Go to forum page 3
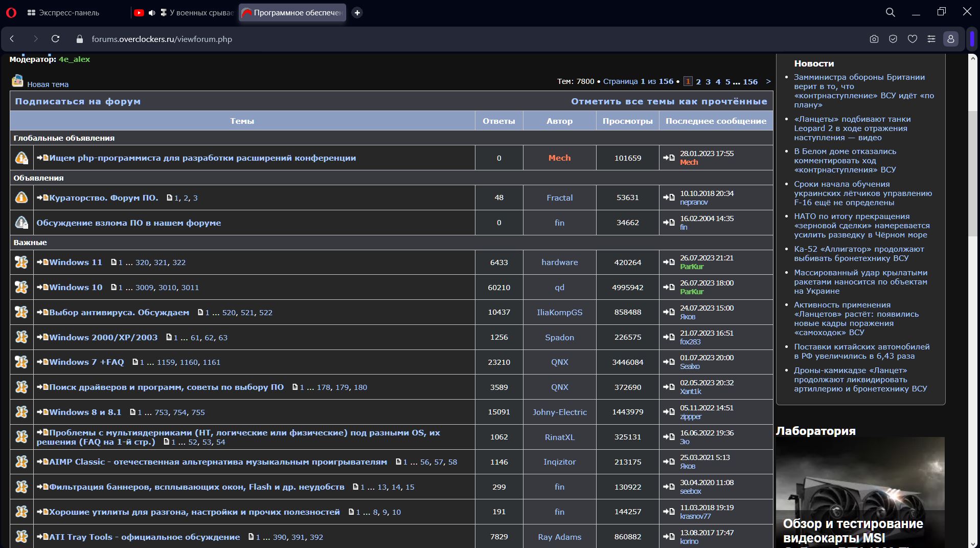 708,81
